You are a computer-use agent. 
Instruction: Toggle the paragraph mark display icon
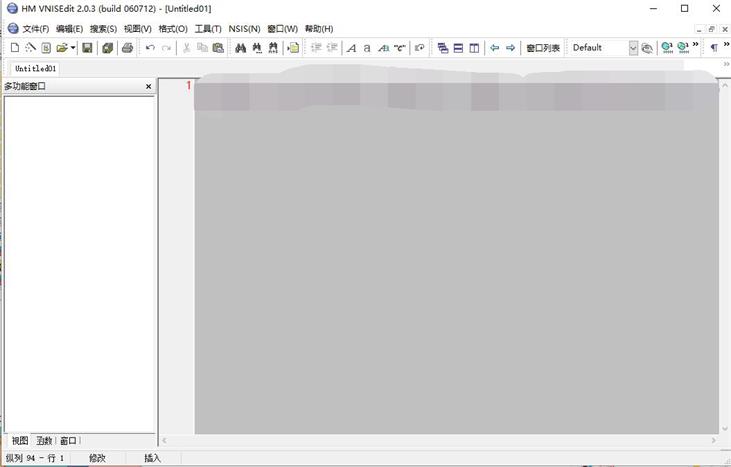click(714, 48)
